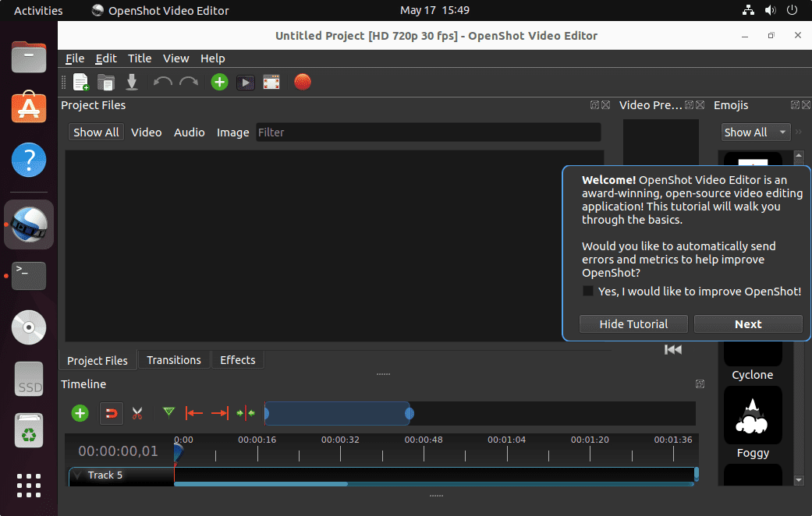Open the Show Applications grid

(x=29, y=486)
